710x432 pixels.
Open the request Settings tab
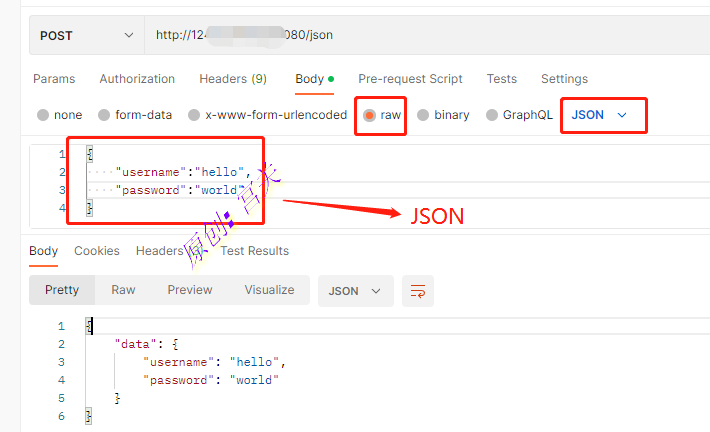(x=564, y=79)
